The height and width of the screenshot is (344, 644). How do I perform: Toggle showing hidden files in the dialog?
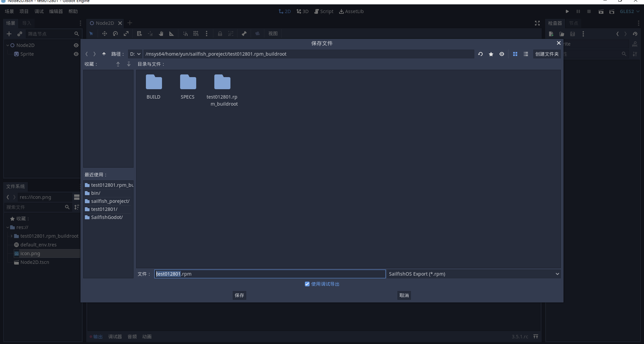click(501, 54)
